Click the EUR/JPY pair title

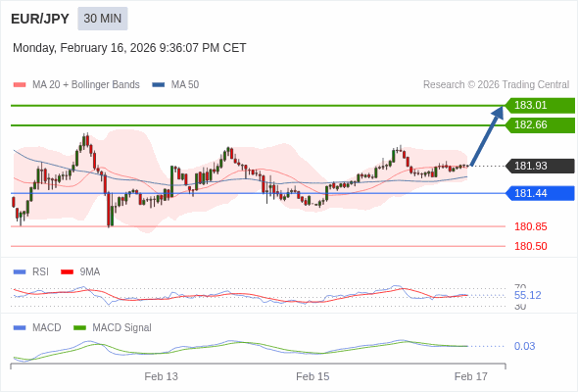pos(40,19)
